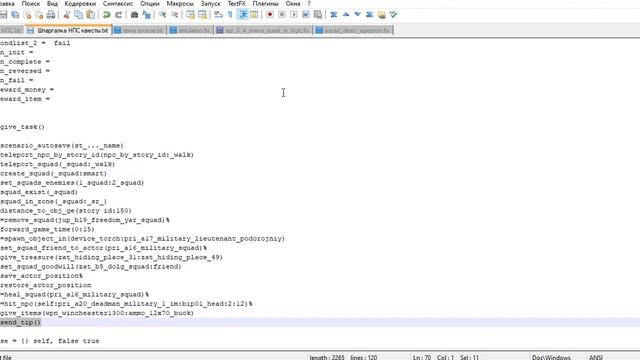
Task: Open the Вид menu
Action: (x=52, y=4)
